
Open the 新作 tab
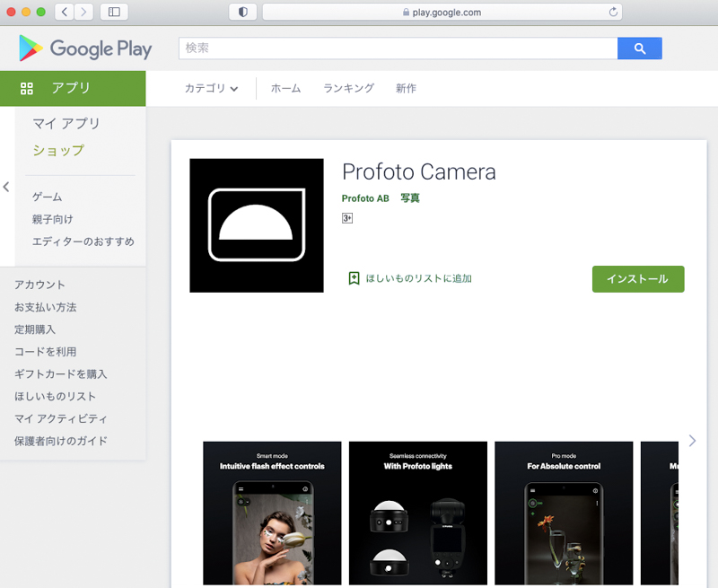tap(406, 88)
